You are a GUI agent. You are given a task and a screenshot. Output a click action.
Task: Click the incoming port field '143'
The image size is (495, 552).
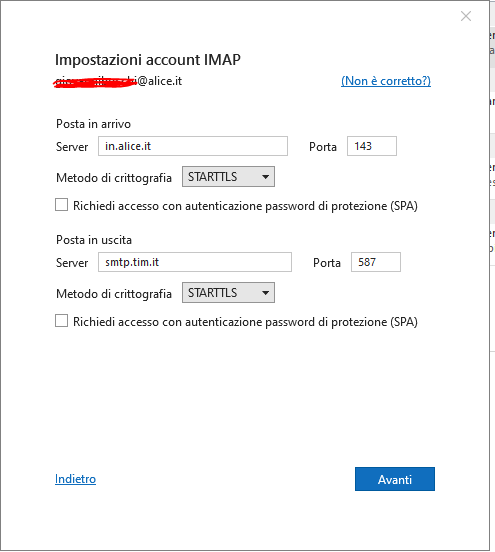(372, 146)
